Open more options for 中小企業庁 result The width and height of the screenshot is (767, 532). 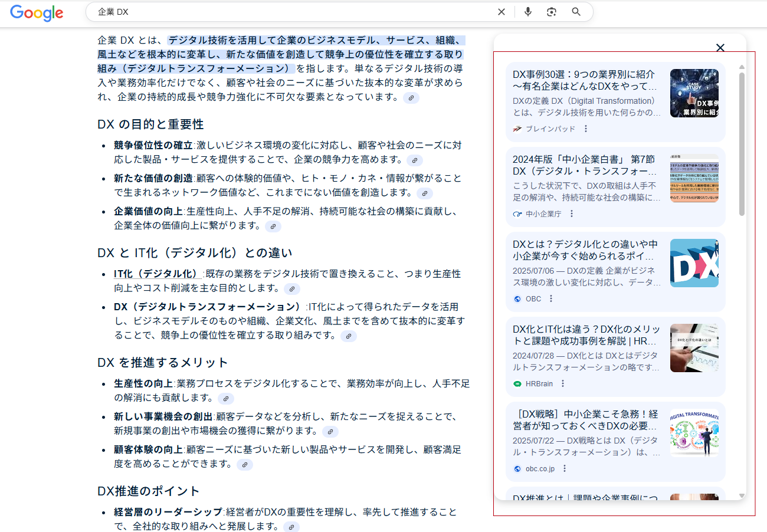click(x=571, y=214)
